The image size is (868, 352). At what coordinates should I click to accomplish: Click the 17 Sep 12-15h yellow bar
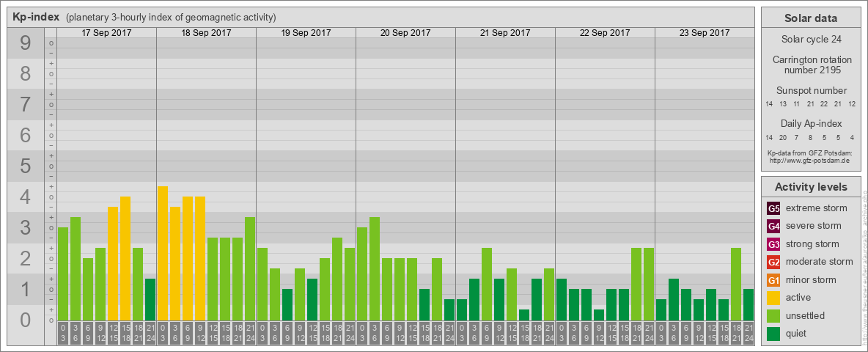113,263
